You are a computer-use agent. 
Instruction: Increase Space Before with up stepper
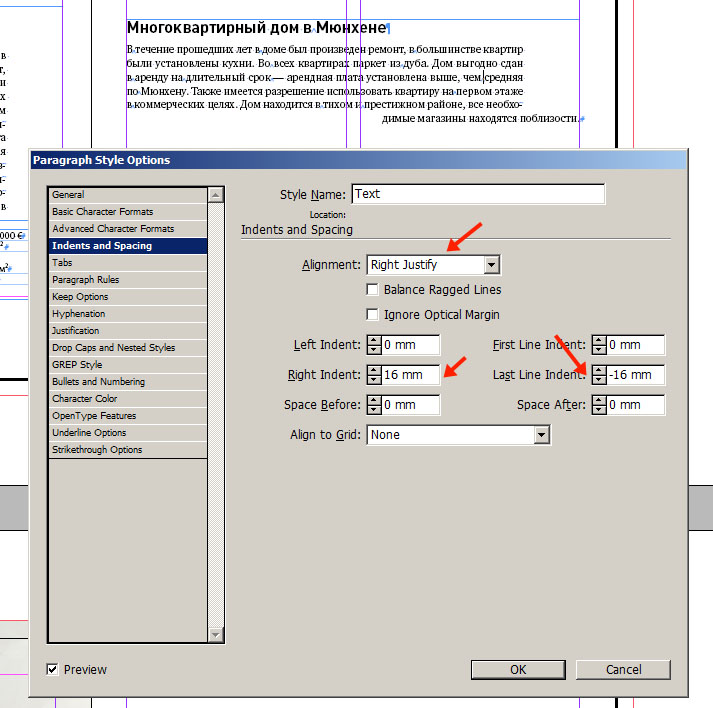point(374,400)
